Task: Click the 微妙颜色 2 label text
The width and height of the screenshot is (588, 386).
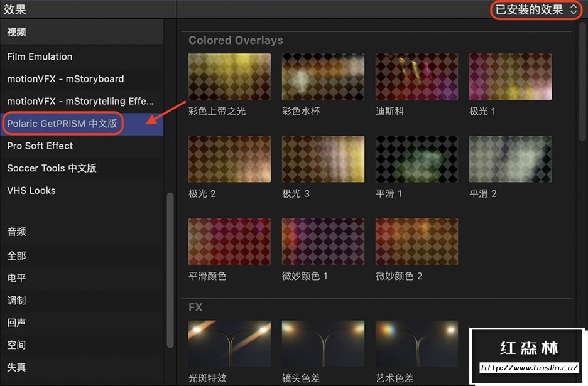Action: [x=399, y=276]
